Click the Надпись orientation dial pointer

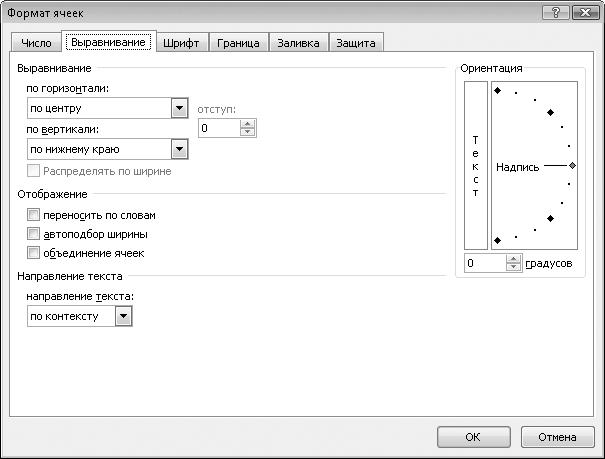point(571,167)
